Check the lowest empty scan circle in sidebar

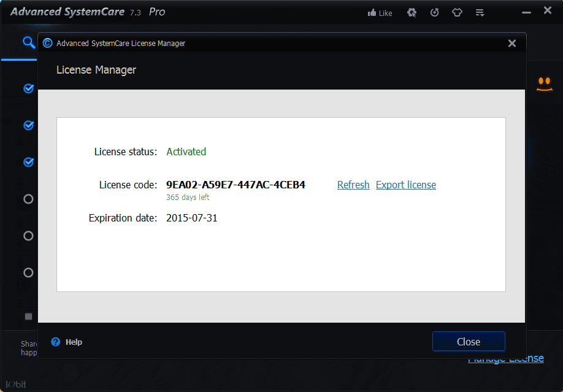[x=28, y=272]
